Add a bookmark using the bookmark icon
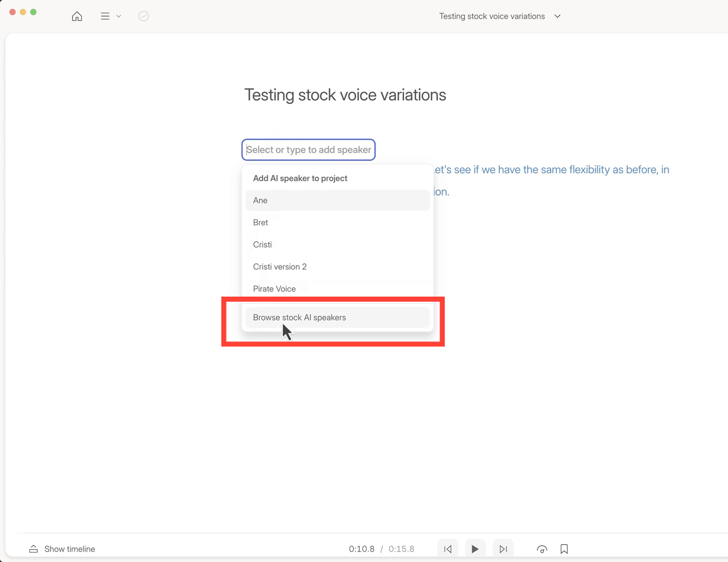This screenshot has width=728, height=562. coord(564,549)
